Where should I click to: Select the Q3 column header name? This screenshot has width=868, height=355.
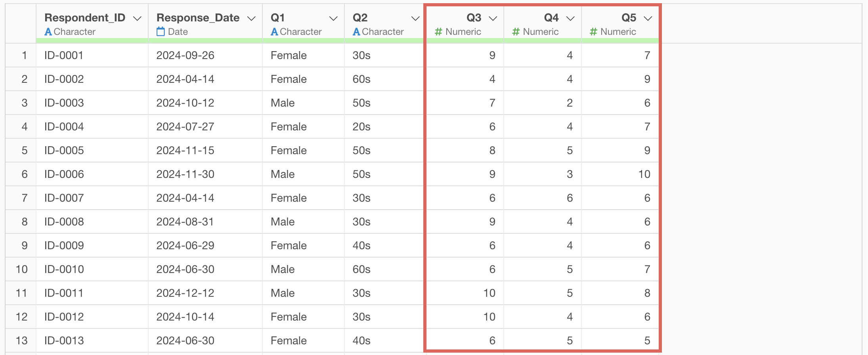(474, 18)
